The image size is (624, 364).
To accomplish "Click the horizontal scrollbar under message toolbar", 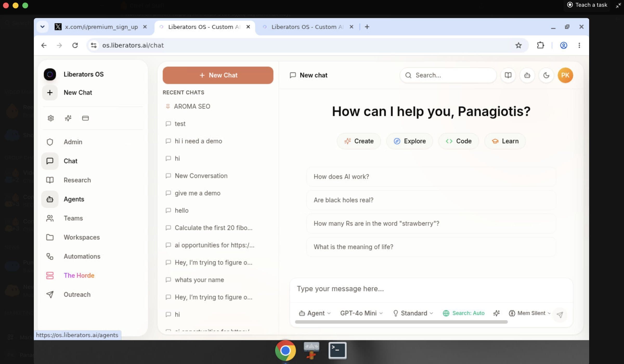I will 401,322.
